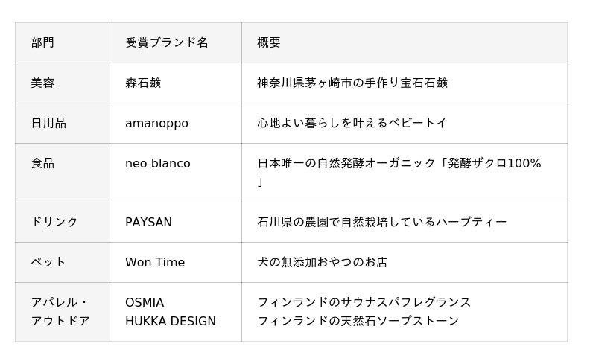Click the 概要 column header

coord(269,42)
